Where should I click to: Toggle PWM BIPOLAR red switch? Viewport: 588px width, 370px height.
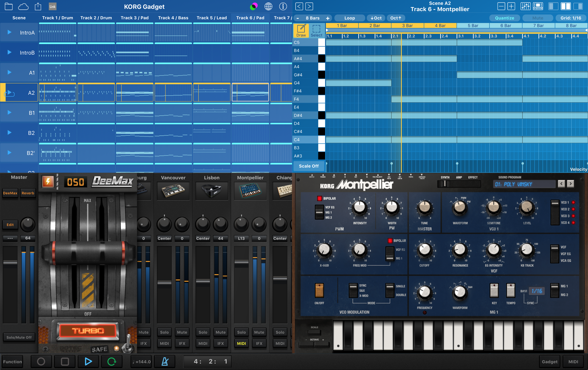click(319, 198)
